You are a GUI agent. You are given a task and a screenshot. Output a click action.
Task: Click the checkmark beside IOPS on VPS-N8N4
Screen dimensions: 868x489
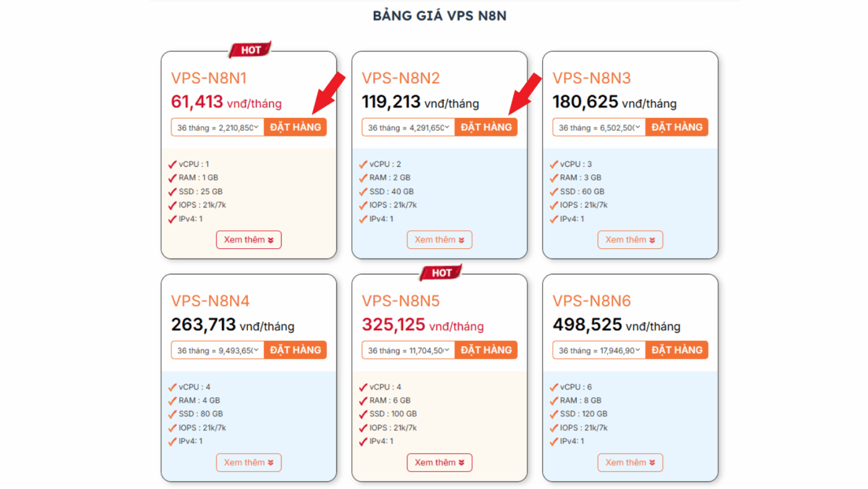(x=173, y=428)
